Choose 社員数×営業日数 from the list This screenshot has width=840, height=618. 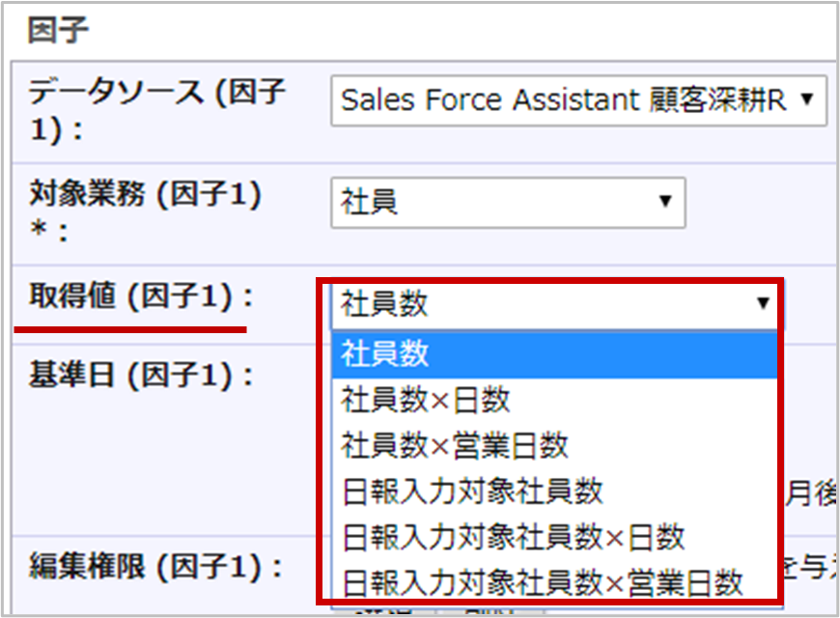click(x=554, y=446)
